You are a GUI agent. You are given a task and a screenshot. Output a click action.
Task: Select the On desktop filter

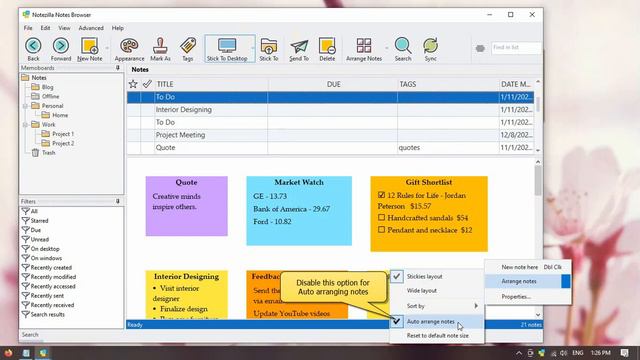[40, 249]
